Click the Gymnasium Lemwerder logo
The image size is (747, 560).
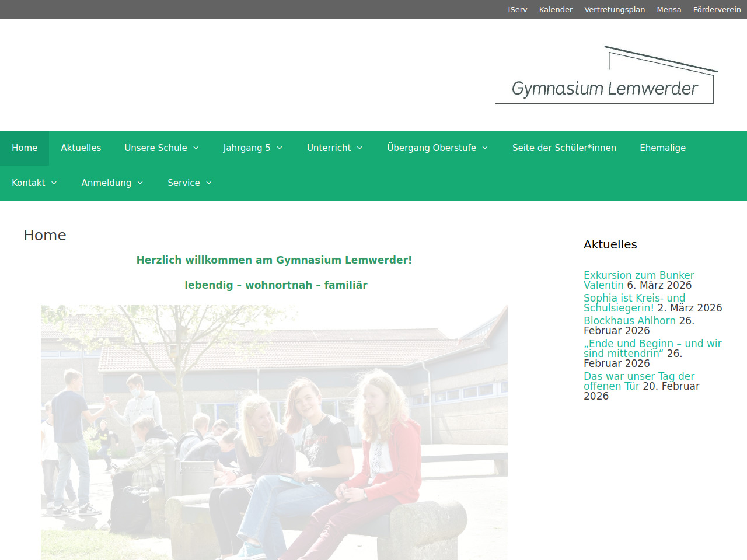pos(606,76)
